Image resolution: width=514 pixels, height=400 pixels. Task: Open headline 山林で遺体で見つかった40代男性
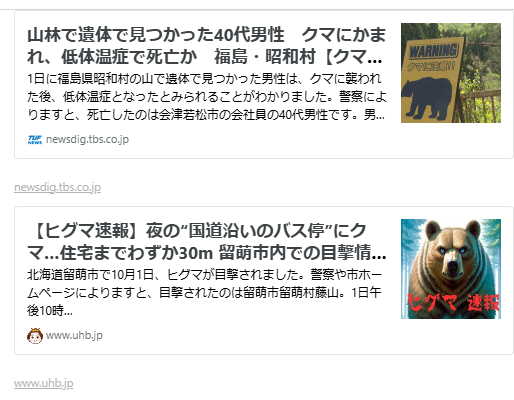point(206,46)
